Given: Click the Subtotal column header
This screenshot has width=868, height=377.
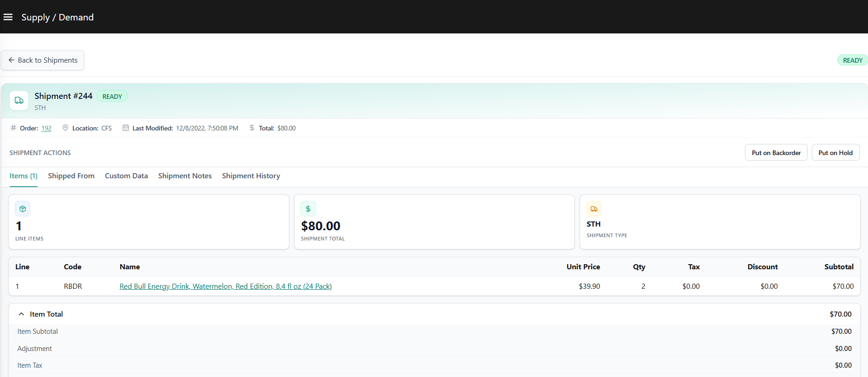Looking at the screenshot, I should (839, 267).
